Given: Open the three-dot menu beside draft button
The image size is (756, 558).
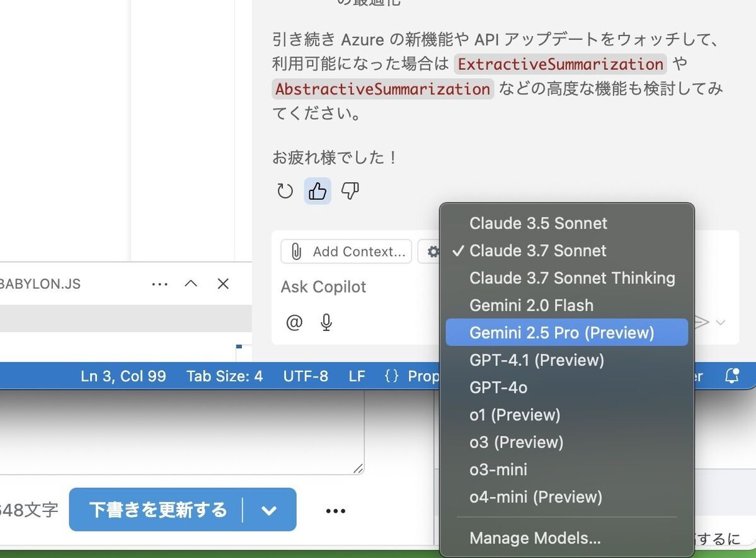Looking at the screenshot, I should point(336,511).
